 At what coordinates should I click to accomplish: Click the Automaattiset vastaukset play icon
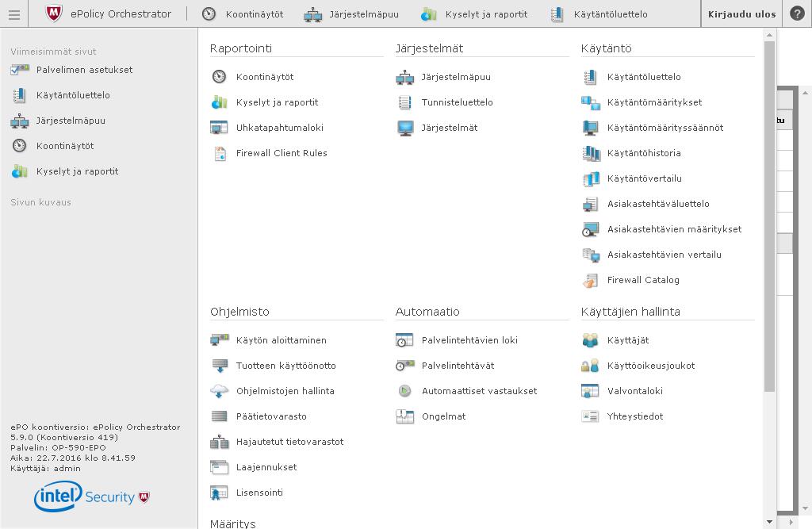tap(404, 391)
